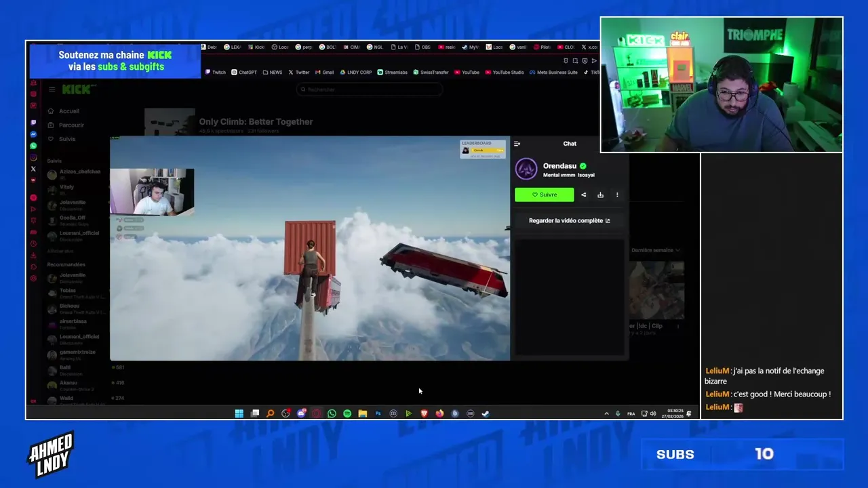
Task: Open gamemixtreize recommended channel
Action: 75,354
